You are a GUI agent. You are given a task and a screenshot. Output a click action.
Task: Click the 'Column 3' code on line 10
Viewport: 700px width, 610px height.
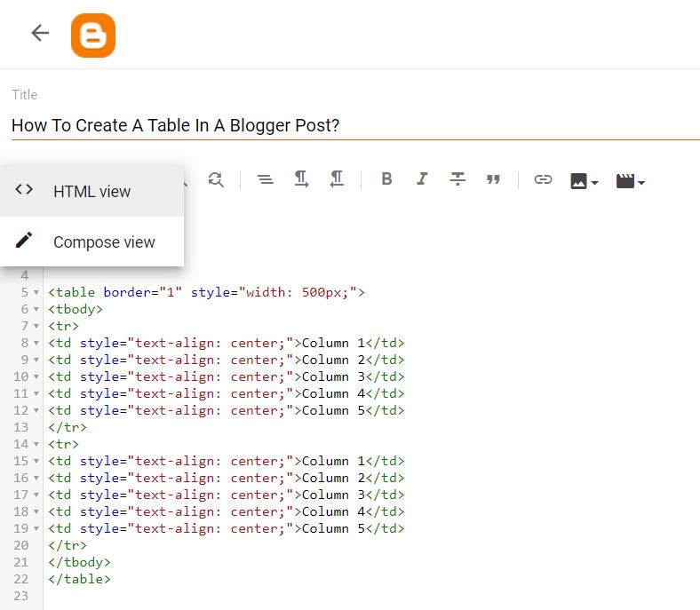tap(226, 376)
